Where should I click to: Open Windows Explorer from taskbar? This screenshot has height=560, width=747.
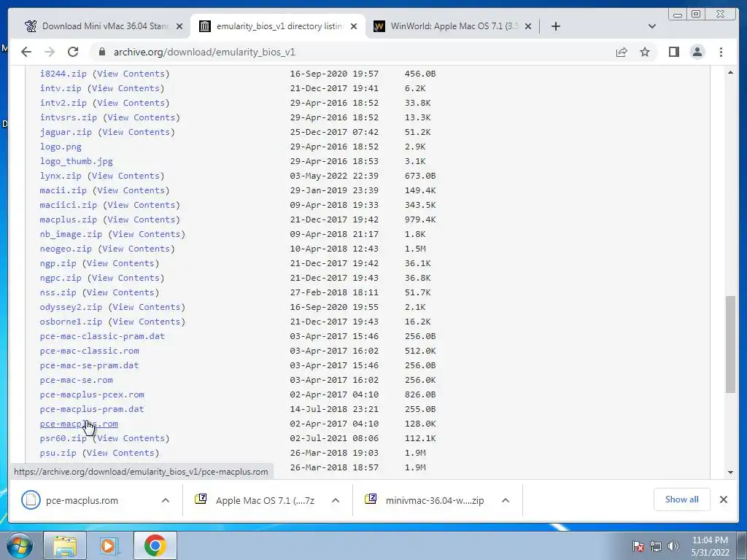point(64,545)
